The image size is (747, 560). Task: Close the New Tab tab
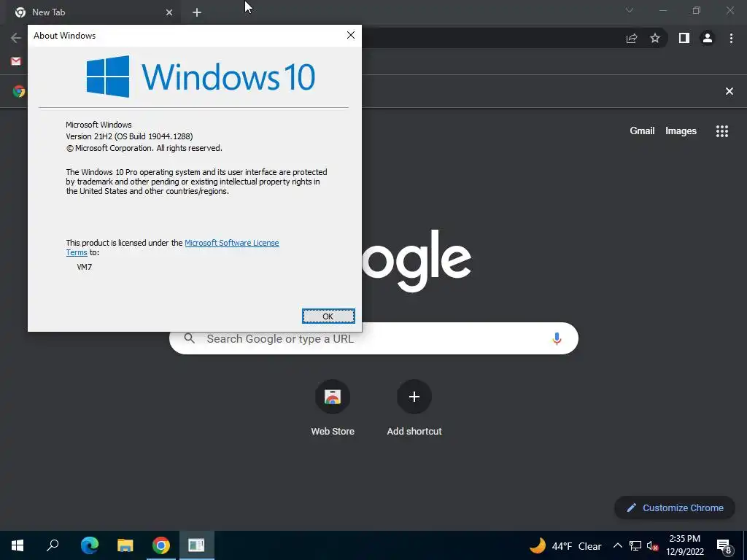point(169,12)
